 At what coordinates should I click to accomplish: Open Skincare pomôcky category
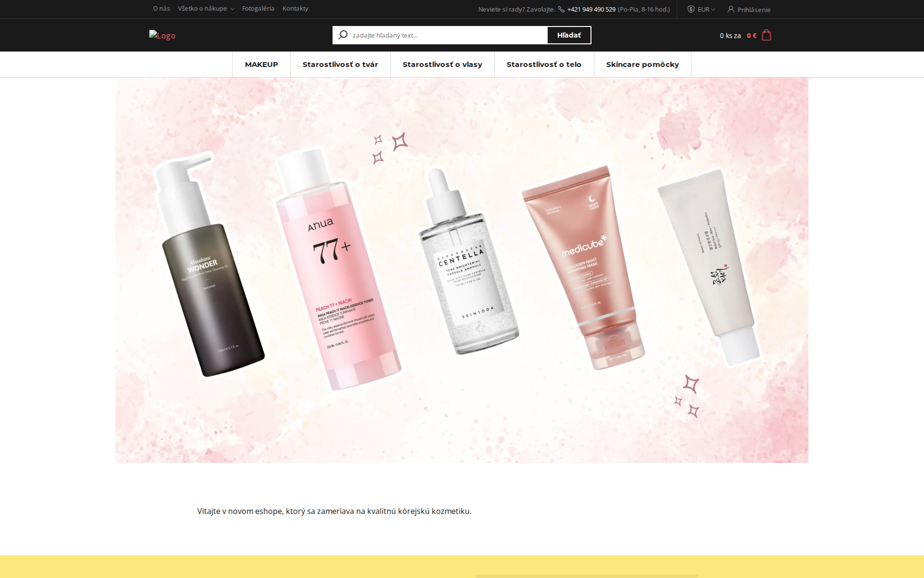click(642, 65)
